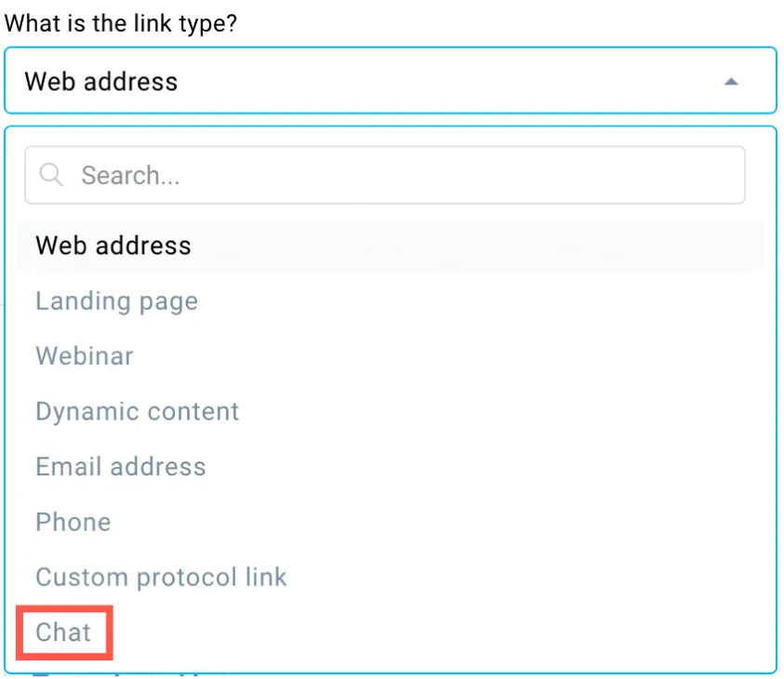Image resolution: width=784 pixels, height=679 pixels.
Task: Click the Search placeholder text in the box
Action: (130, 175)
